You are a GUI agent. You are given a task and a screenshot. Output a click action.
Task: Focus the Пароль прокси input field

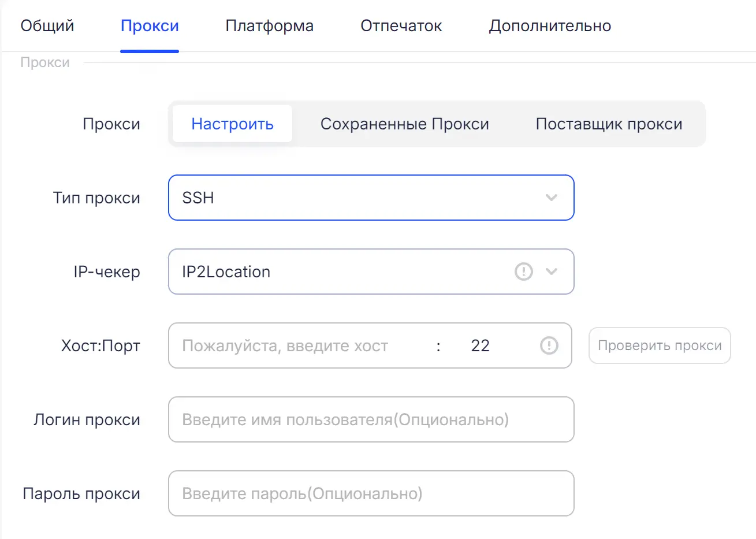371,493
